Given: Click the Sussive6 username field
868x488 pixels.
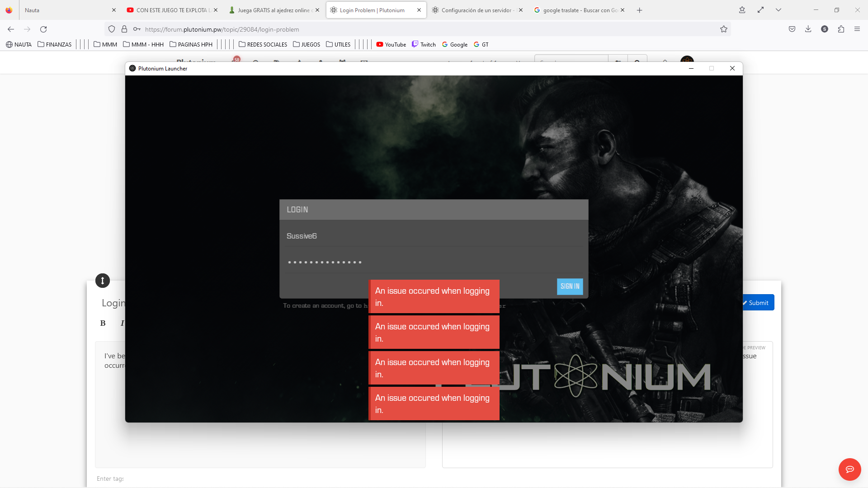Looking at the screenshot, I should [434, 236].
